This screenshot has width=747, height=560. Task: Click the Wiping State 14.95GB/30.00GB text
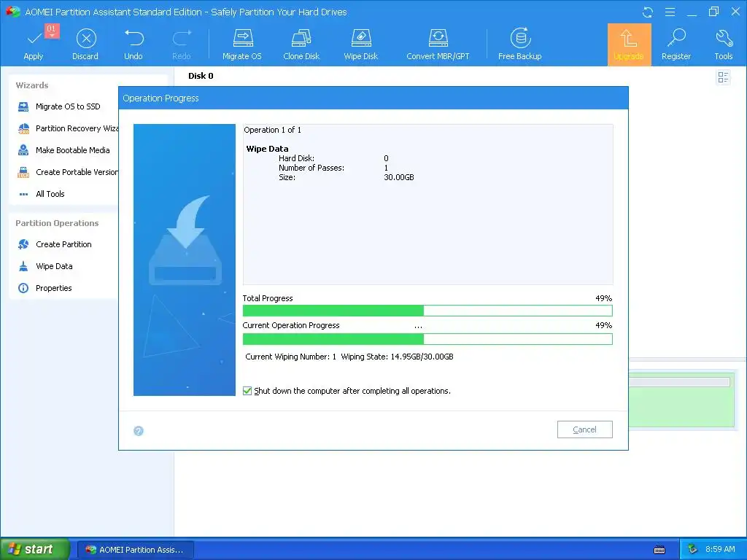pos(397,357)
